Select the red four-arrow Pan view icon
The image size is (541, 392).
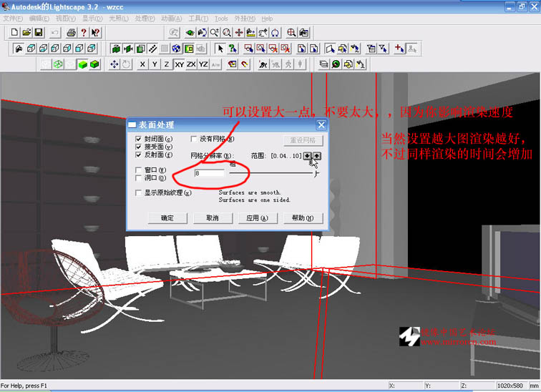pos(239,32)
